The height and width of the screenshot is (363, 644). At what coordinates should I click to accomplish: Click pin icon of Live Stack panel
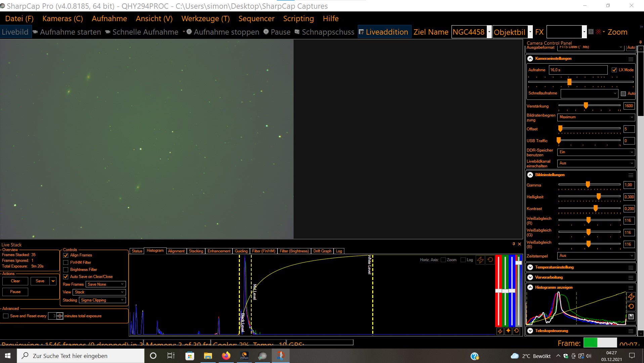tap(514, 244)
